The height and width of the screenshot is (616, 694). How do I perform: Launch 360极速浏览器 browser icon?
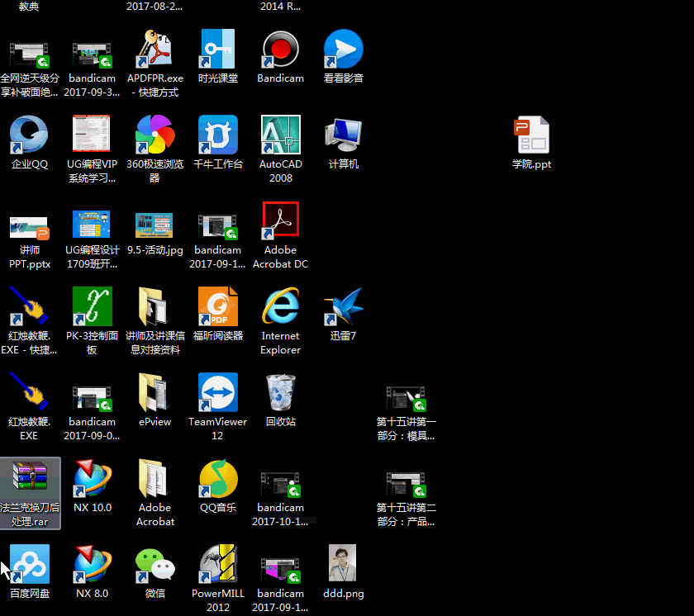(154, 149)
